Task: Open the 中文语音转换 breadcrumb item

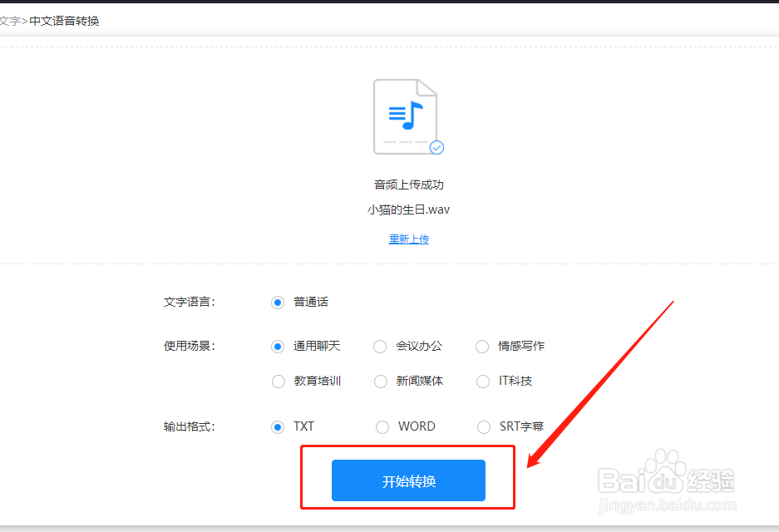Action: pyautogui.click(x=64, y=21)
